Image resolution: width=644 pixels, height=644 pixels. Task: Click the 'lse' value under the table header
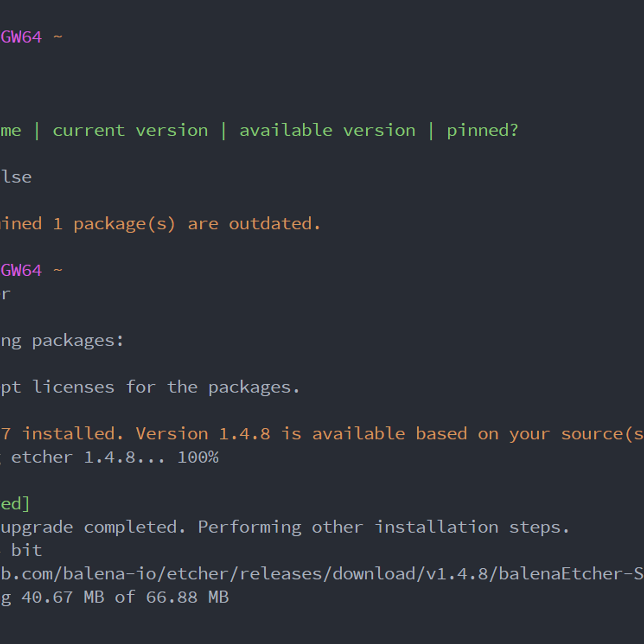[16, 177]
